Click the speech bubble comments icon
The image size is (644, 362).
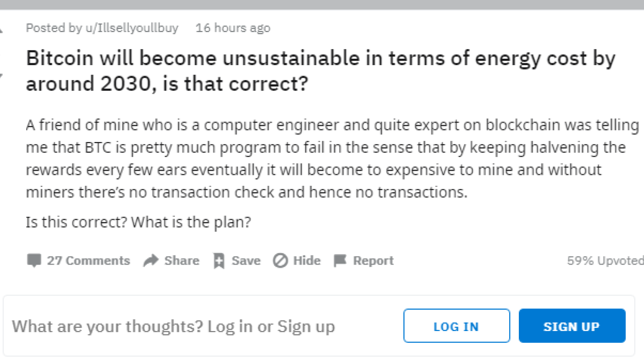pyautogui.click(x=34, y=261)
